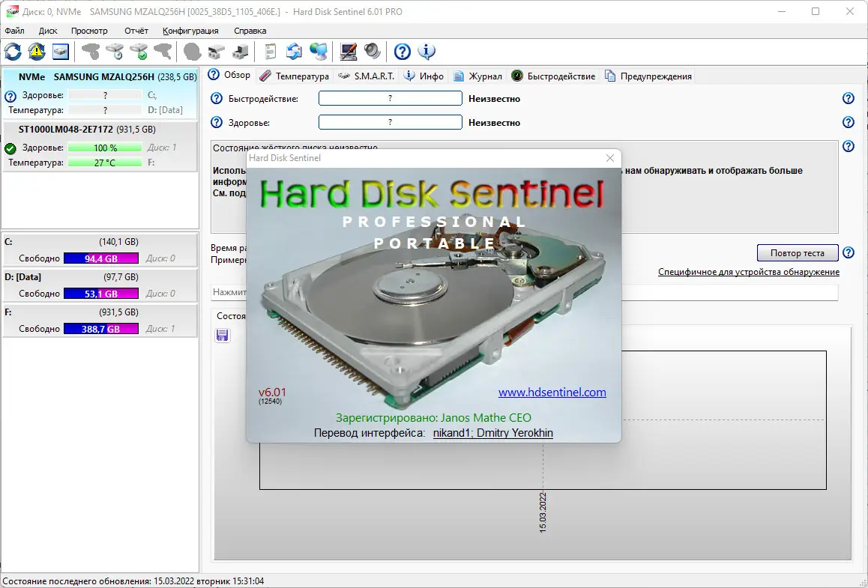This screenshot has height=588, width=868.
Task: Open the Отчёт menu
Action: (x=136, y=31)
